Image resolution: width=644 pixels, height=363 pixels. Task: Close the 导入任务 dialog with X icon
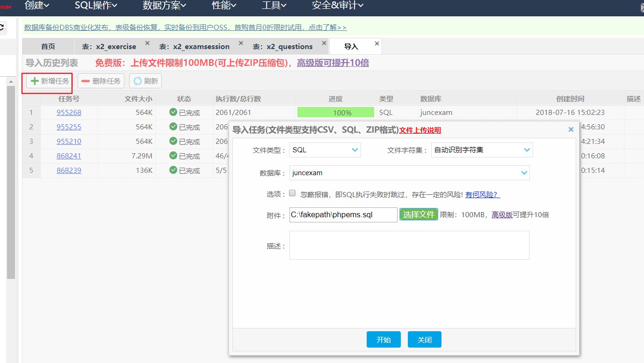pyautogui.click(x=571, y=129)
